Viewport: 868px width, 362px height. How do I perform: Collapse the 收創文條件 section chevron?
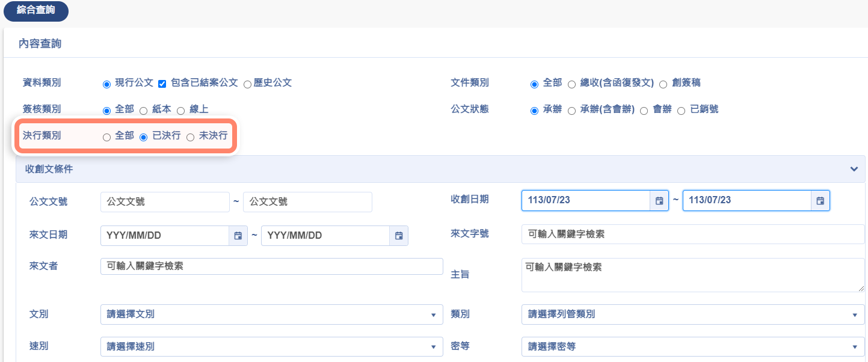(x=854, y=169)
